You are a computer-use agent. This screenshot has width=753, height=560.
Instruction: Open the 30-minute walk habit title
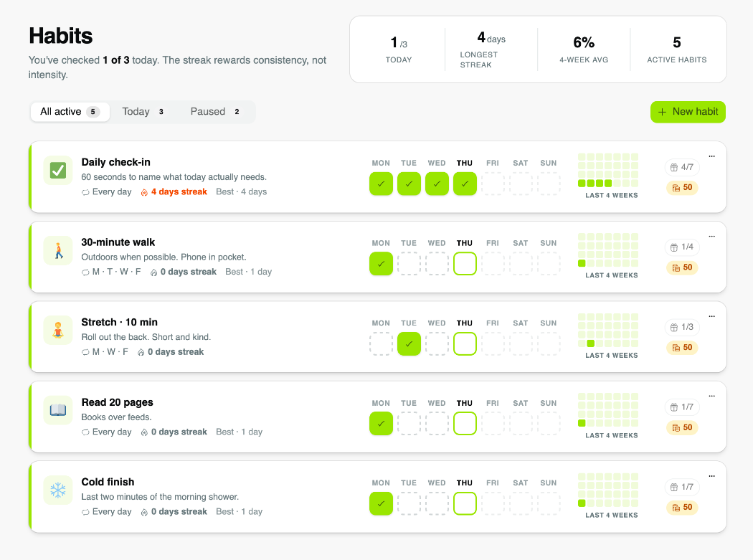[x=118, y=242]
